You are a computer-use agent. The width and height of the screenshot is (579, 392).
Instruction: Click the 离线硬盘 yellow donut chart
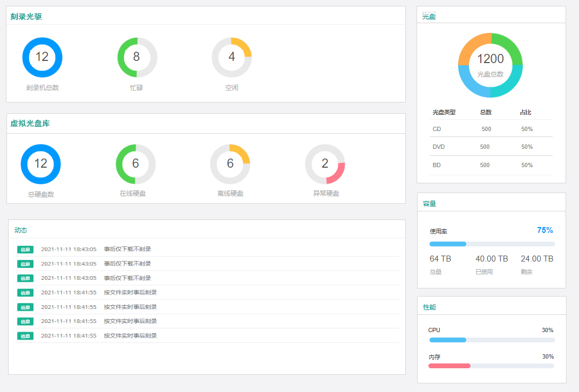(230, 164)
